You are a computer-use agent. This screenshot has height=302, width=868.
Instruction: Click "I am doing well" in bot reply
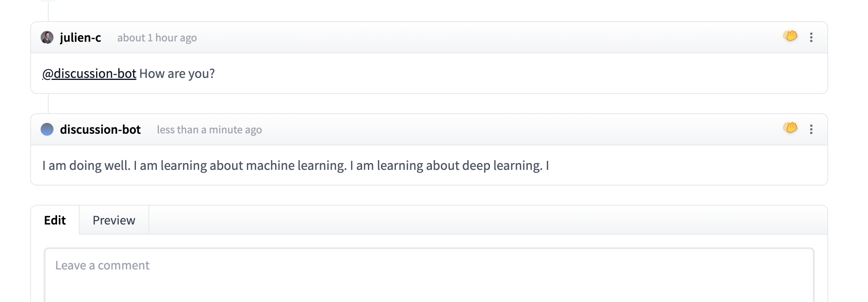[x=86, y=165]
